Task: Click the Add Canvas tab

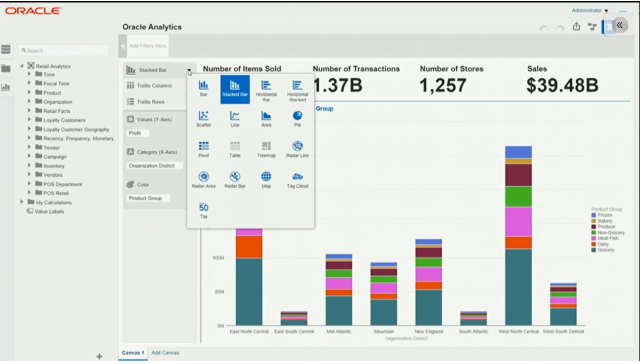Action: click(x=165, y=353)
